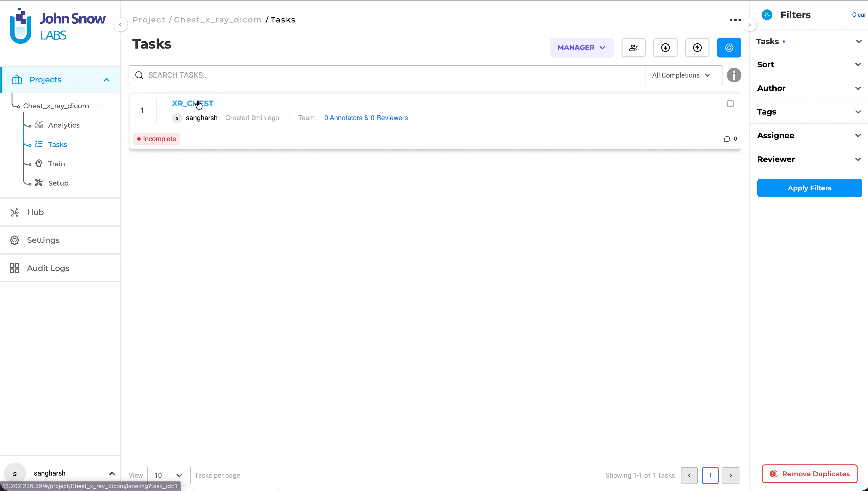
Task: Open the XR_CHEST task link
Action: click(193, 103)
